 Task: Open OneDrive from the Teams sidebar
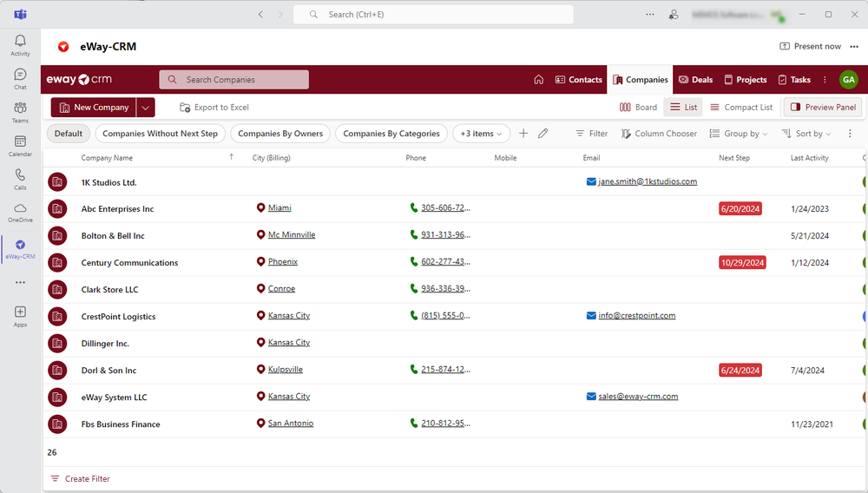pyautogui.click(x=20, y=212)
